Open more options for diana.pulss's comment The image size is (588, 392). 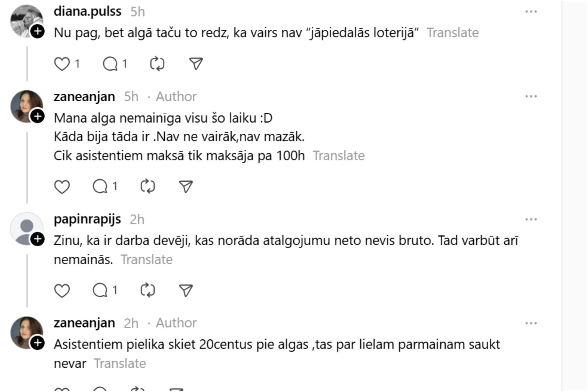[x=531, y=12]
